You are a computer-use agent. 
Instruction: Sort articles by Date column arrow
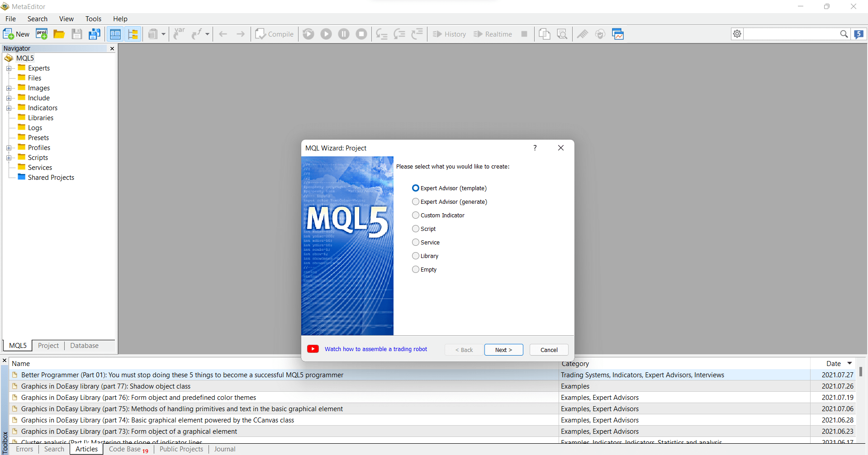[x=849, y=363]
